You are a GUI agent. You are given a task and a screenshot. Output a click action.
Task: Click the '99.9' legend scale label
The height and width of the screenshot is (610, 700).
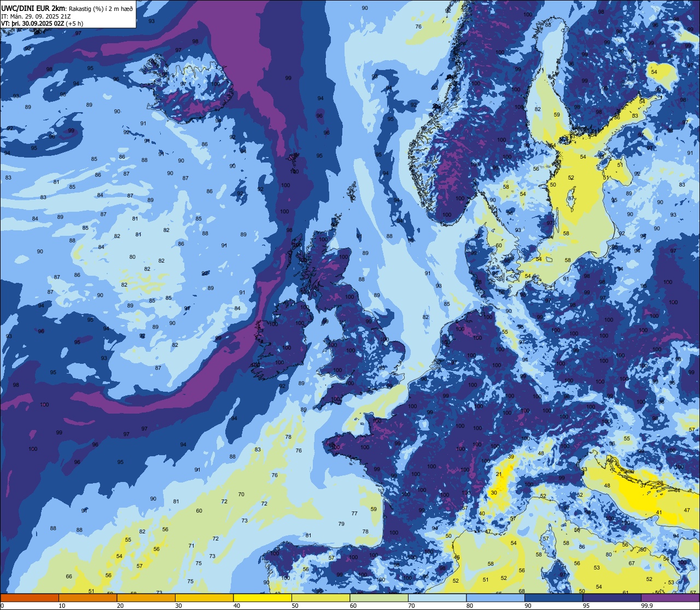(x=647, y=606)
